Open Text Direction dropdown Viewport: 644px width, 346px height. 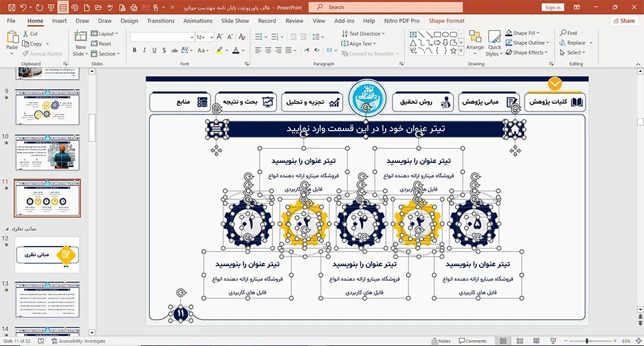(x=363, y=34)
